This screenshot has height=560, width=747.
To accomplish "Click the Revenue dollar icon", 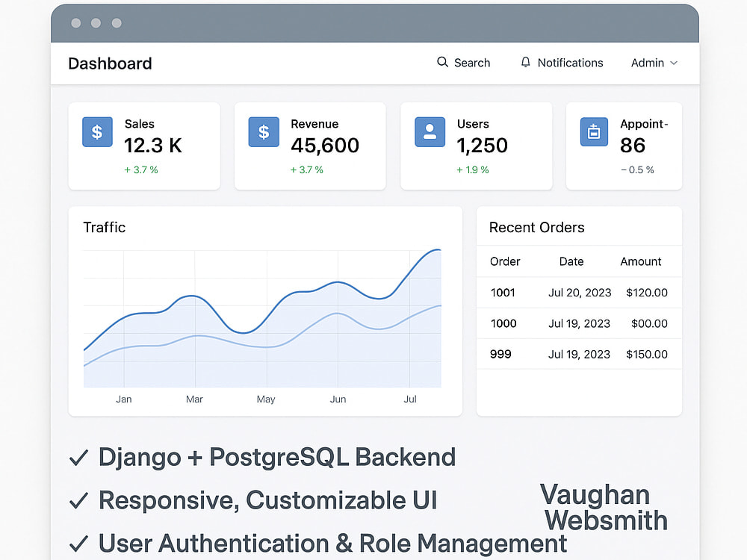I will [264, 132].
